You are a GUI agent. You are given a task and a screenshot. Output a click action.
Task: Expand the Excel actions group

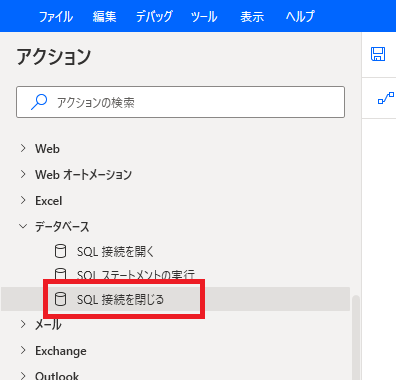23,200
